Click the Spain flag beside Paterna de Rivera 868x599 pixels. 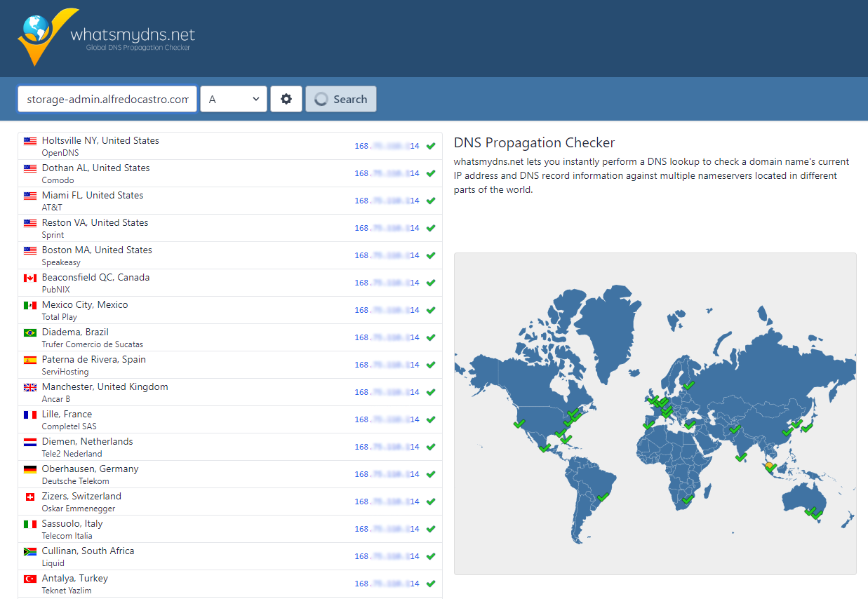tap(30, 360)
